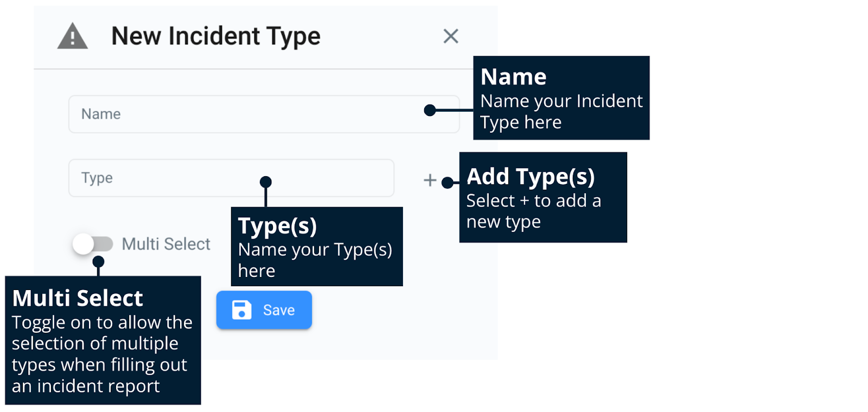
Task: Click the warning triangle icon in header
Action: coord(72,37)
